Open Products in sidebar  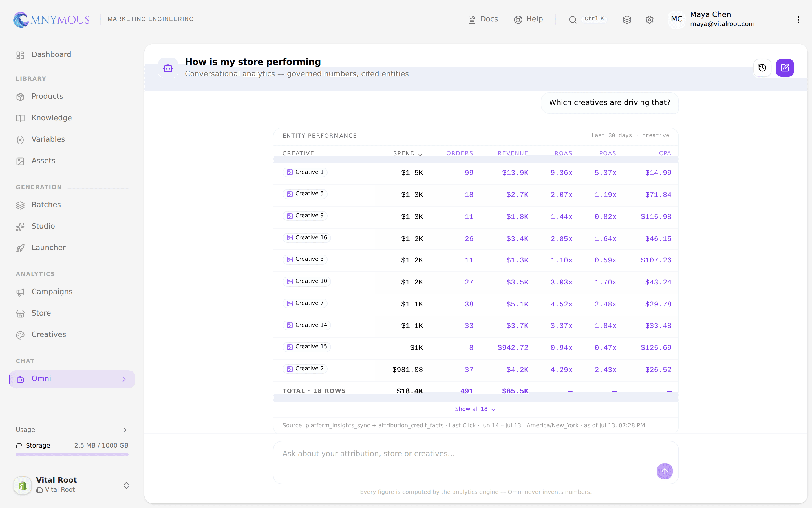click(72, 97)
